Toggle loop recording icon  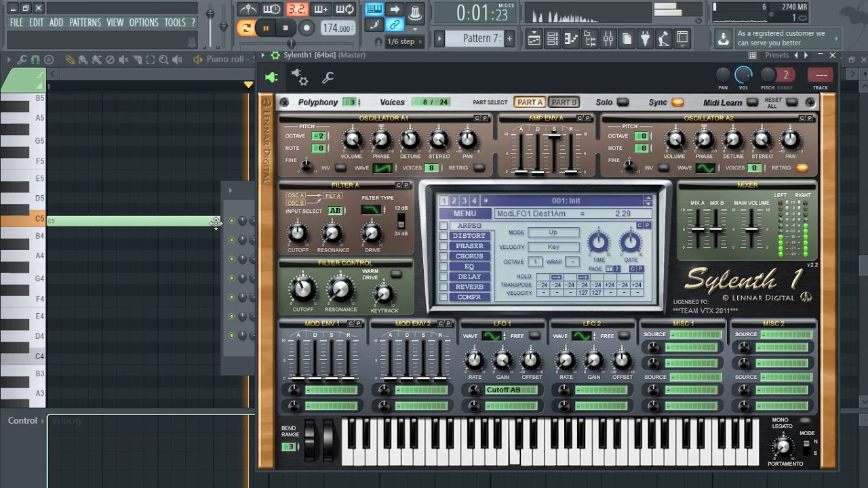pyautogui.click(x=345, y=9)
